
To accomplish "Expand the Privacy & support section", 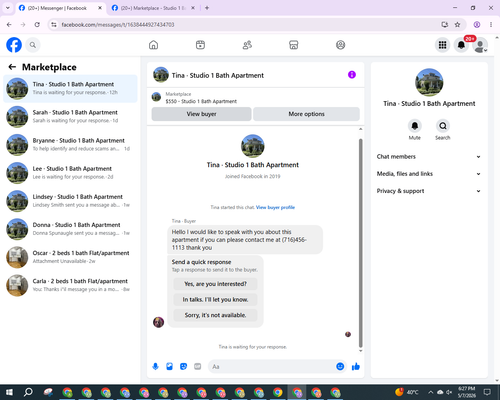I will tap(429, 191).
